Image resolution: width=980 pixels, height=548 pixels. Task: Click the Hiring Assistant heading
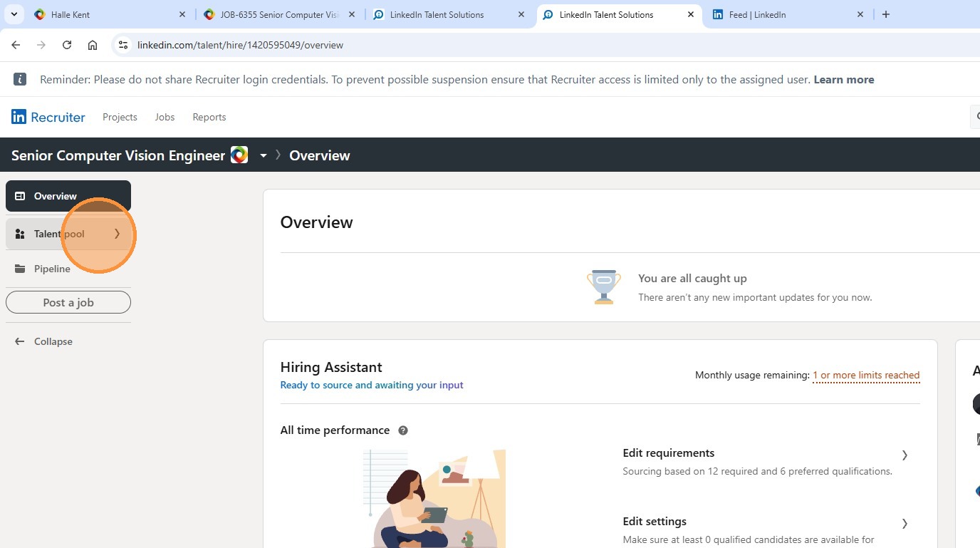tap(331, 367)
